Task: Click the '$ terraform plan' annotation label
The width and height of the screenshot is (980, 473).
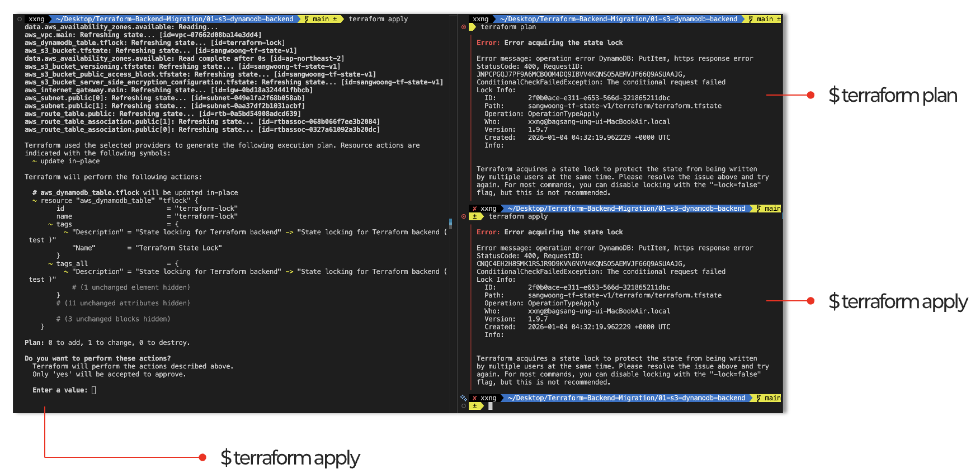Action: 893,96
